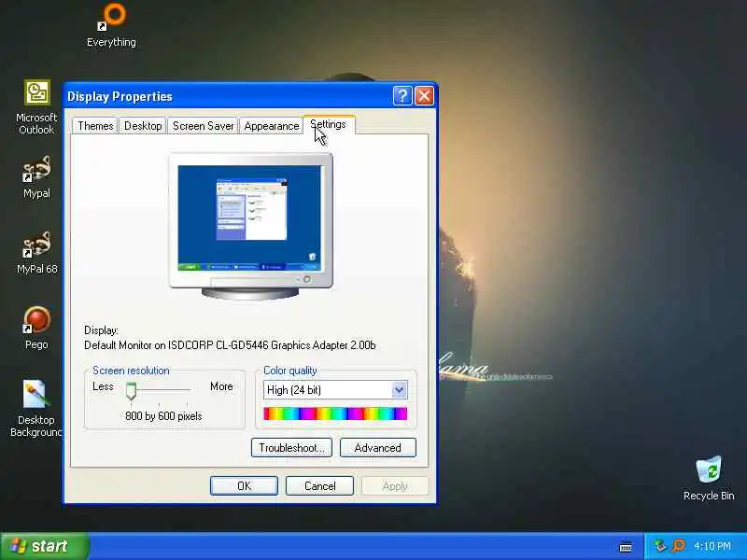
Task: Confirm with the OK button
Action: 244,485
